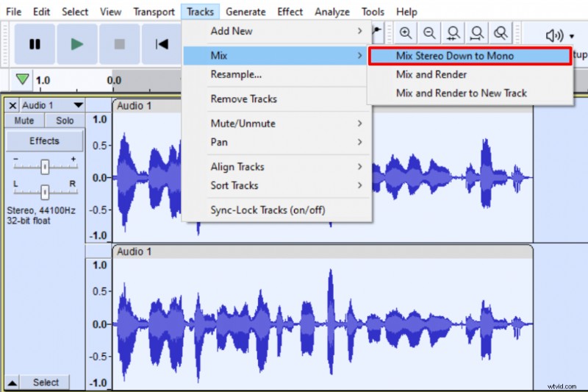The width and height of the screenshot is (588, 392).
Task: Click the lower Audio 1 clip title bar
Action: click(x=323, y=252)
